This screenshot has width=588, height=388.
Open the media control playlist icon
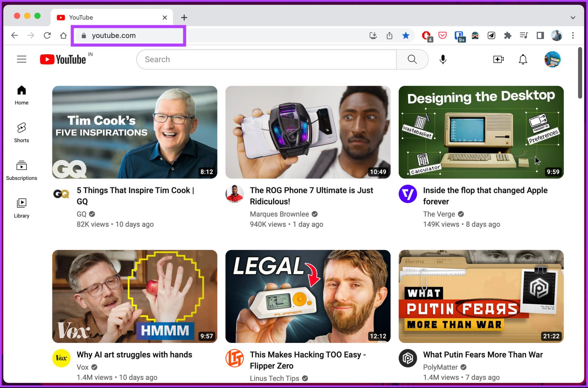(524, 36)
